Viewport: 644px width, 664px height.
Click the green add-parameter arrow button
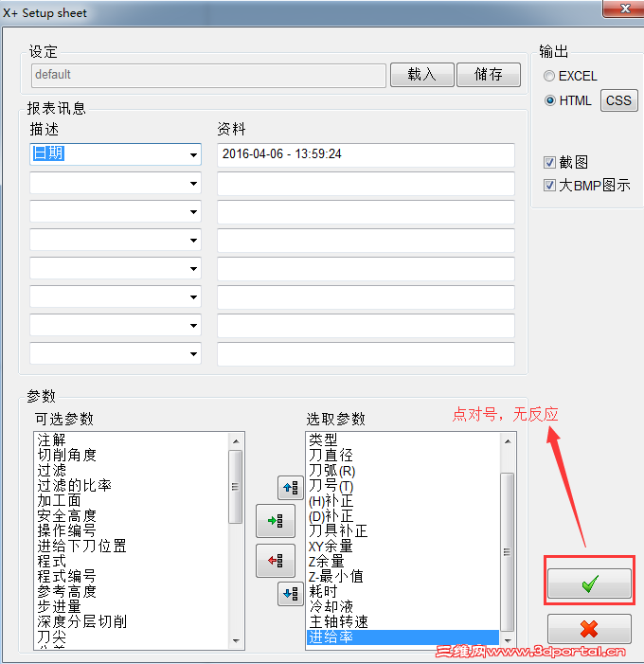(276, 520)
